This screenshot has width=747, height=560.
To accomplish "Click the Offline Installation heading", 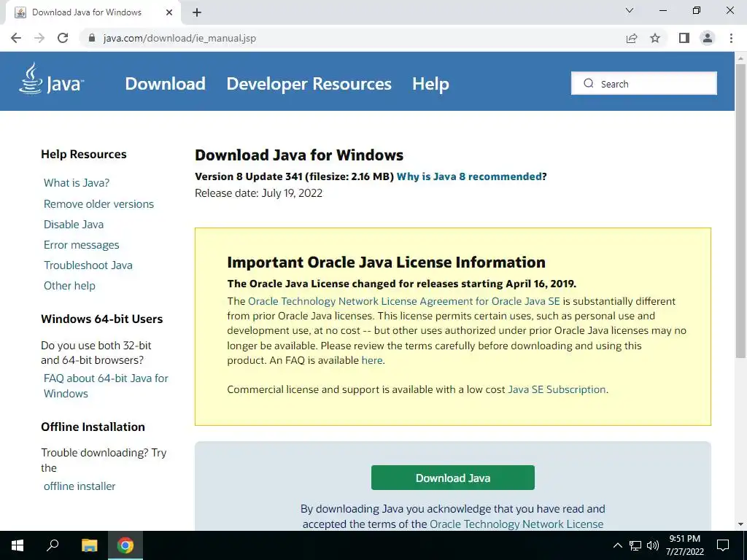I will point(93,427).
